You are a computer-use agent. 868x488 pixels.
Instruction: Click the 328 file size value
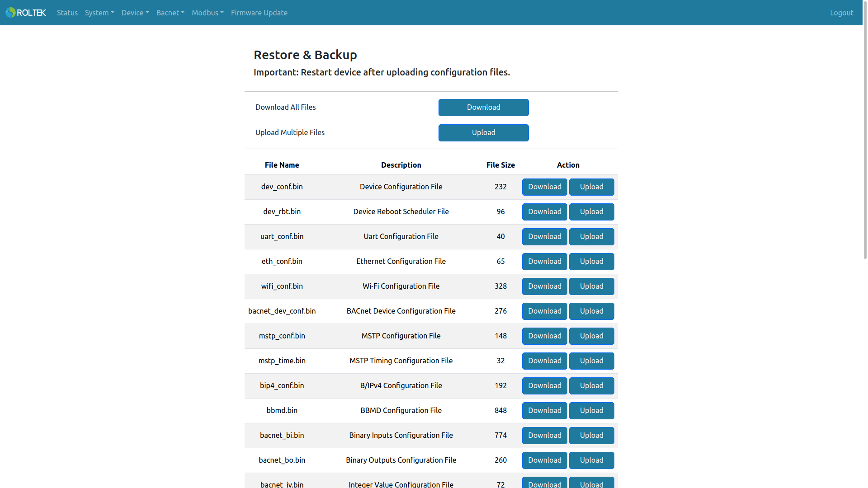click(x=500, y=286)
